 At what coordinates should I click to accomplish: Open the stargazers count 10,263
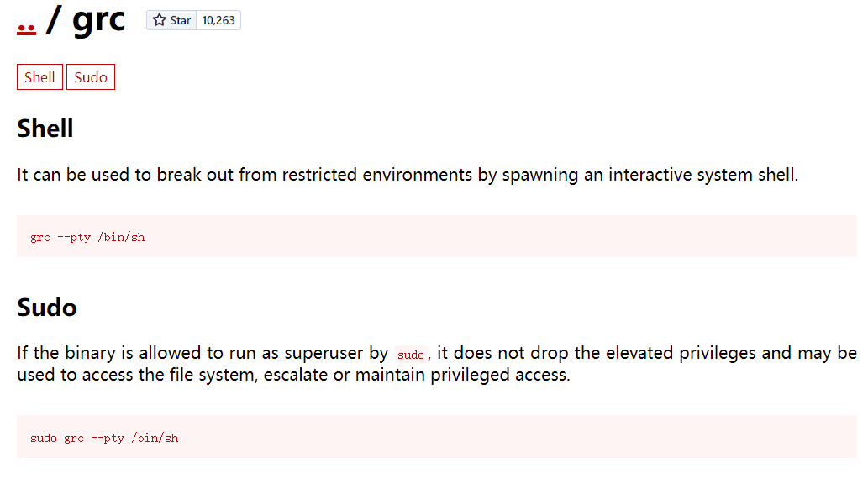point(218,20)
